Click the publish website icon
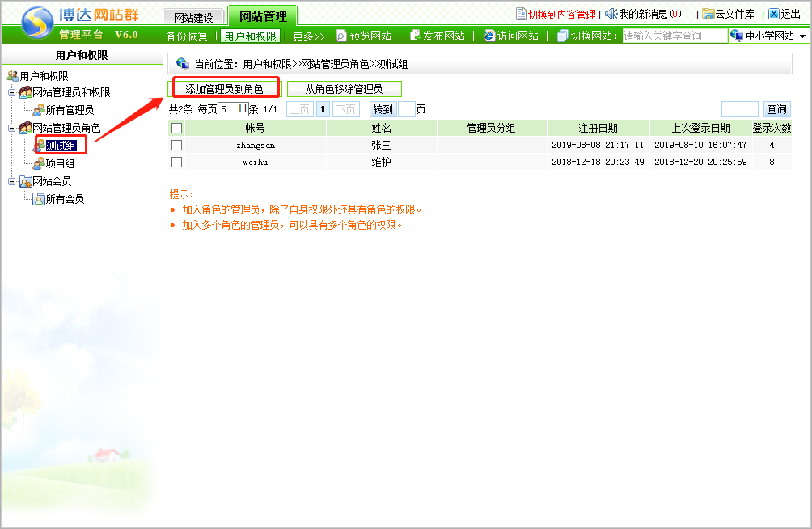Image resolution: width=812 pixels, height=529 pixels. (415, 36)
